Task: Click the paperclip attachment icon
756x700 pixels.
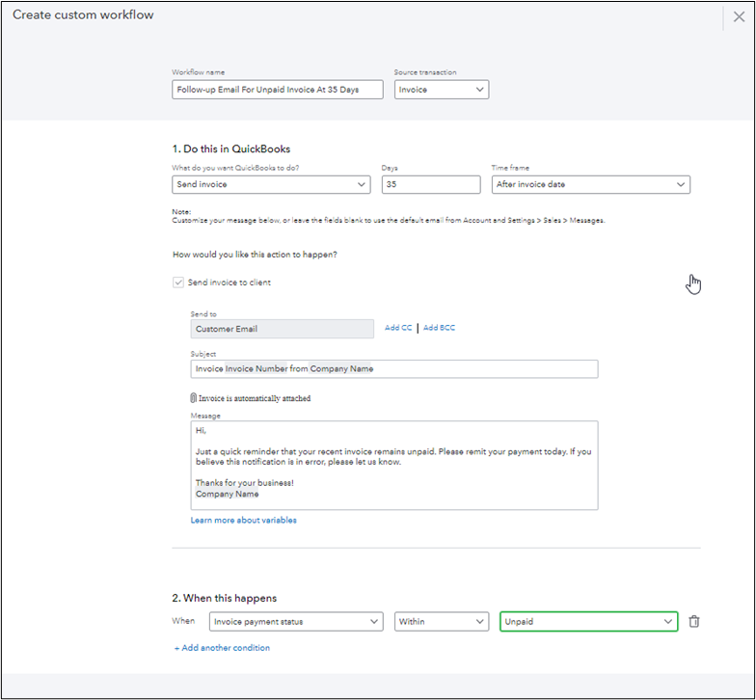Action: tap(193, 397)
